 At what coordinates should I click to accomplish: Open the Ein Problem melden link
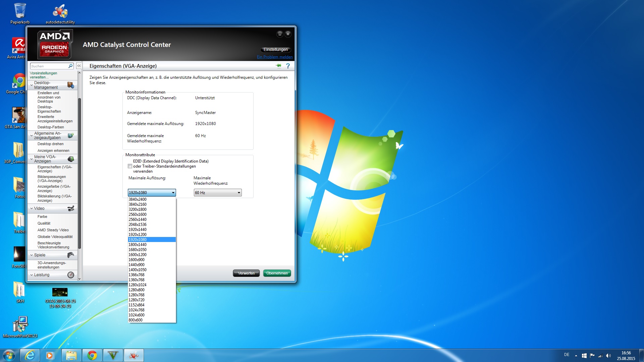(x=275, y=57)
